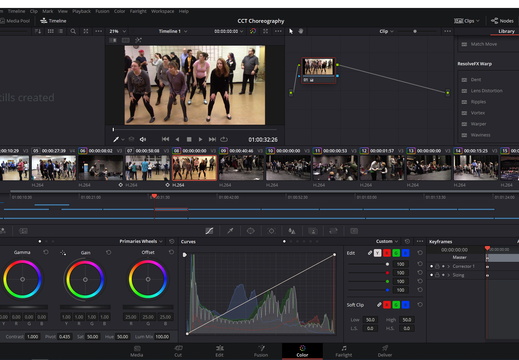The height and width of the screenshot is (360, 519).
Task: Enable the blue channel curve button
Action: pyautogui.click(x=405, y=253)
